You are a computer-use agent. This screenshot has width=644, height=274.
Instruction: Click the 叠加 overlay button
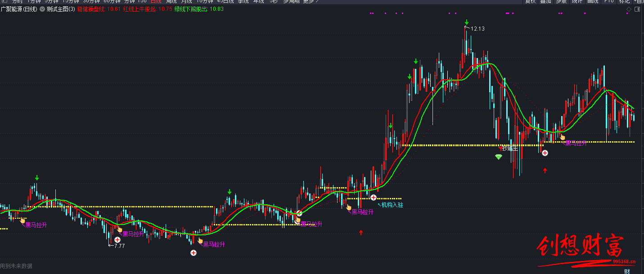click(546, 2)
